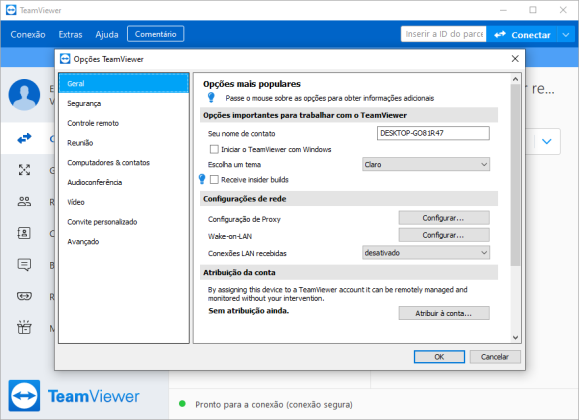Click the profile avatar icon in main window

pyautogui.click(x=24, y=95)
